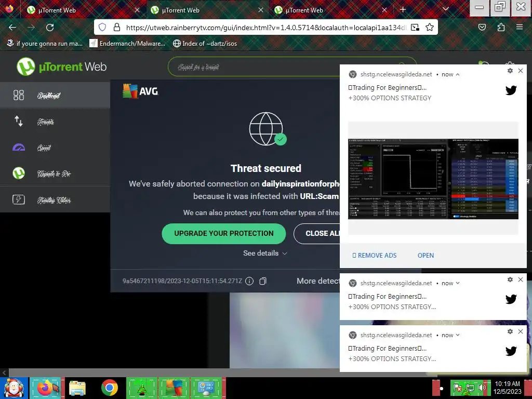This screenshot has width=532, height=399.
Task: Open the 'Index of ~dartz/isos' bookmark
Action: click(205, 44)
